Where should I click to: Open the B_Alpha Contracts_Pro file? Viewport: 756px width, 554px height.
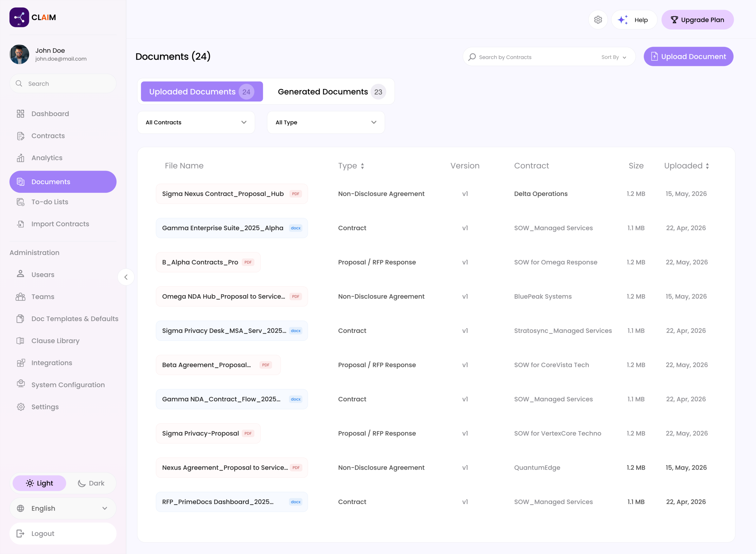click(208, 262)
